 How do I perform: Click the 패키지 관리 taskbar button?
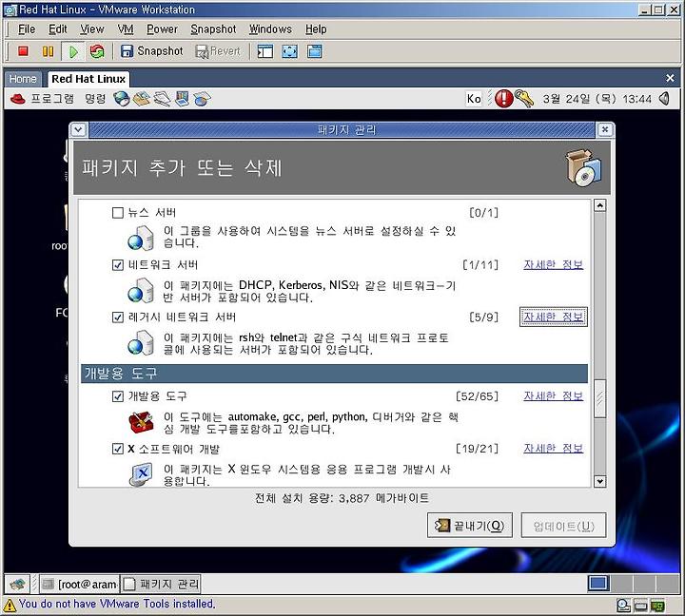coord(161,584)
